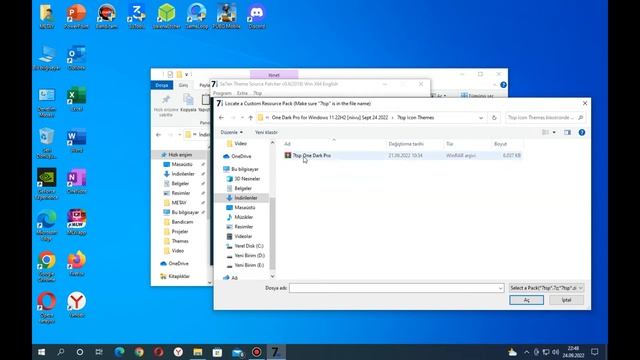
Task: Sort by the Boyut column header
Action: pyautogui.click(x=500, y=144)
